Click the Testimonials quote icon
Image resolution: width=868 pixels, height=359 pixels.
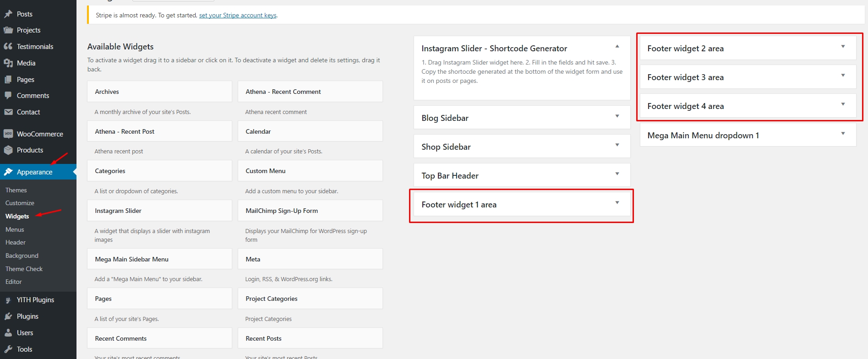[8, 47]
